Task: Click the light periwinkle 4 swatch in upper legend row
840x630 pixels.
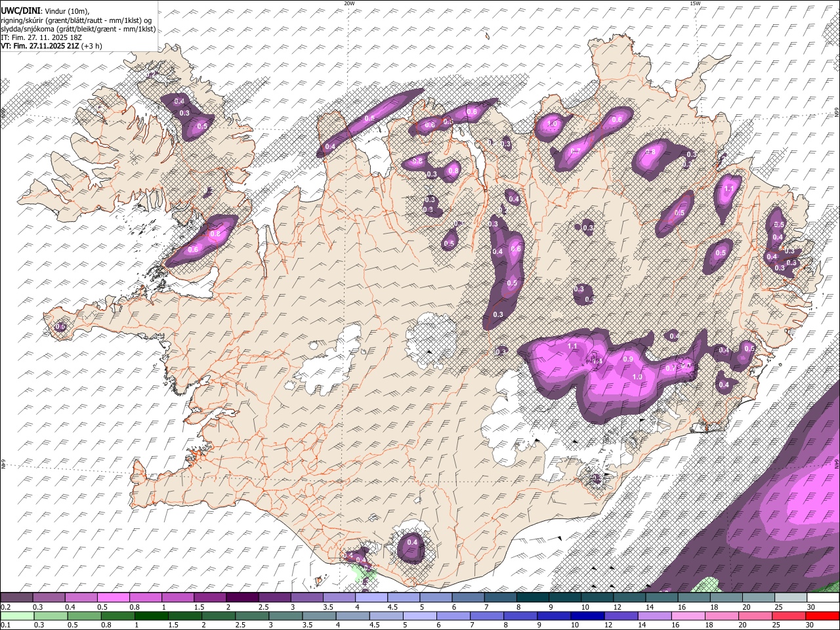Action: 371,597
